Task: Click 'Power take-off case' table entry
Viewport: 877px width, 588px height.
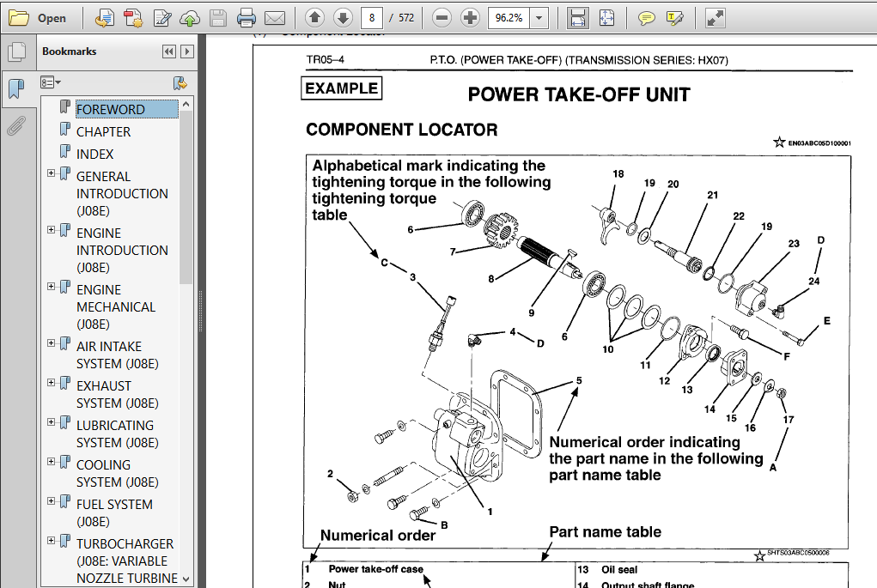Action: click(x=376, y=569)
